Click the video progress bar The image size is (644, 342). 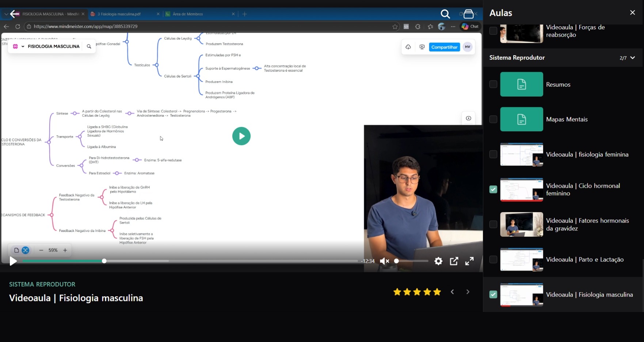(190, 261)
